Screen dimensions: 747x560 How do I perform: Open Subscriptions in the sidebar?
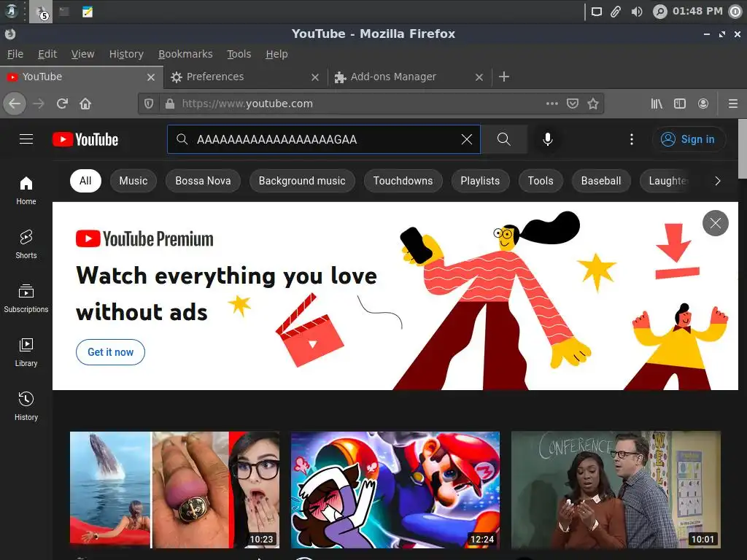pos(26,298)
